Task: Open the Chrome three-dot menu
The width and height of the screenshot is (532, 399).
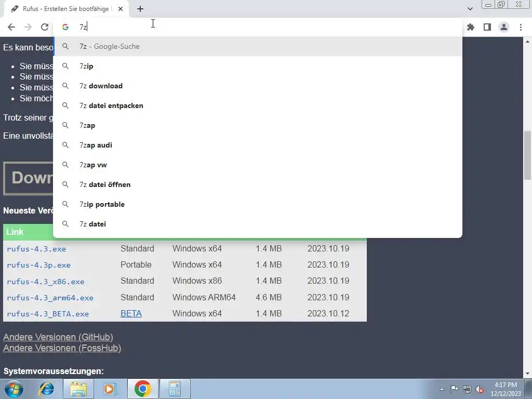Action: [x=521, y=27]
